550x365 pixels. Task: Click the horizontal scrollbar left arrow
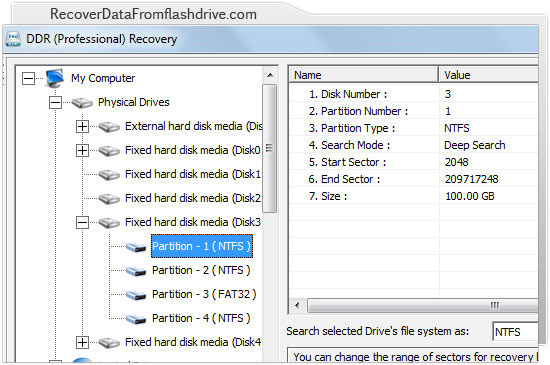(x=297, y=305)
